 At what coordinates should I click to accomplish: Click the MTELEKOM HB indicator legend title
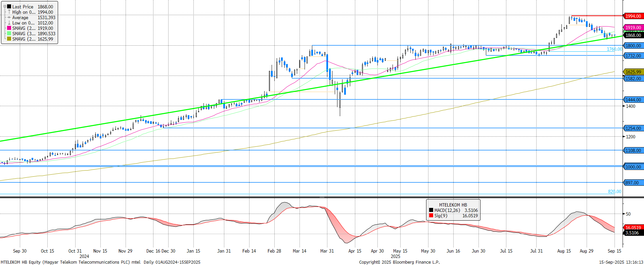(x=453, y=205)
